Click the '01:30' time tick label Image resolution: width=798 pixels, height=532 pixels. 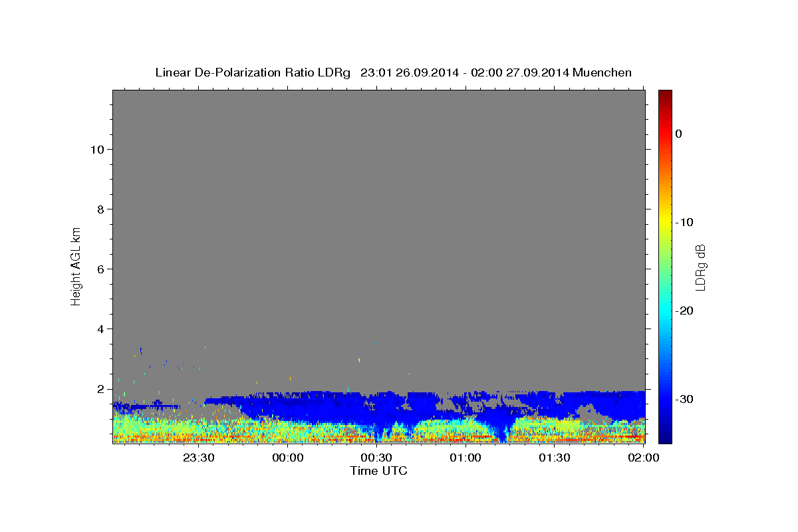pos(555,458)
